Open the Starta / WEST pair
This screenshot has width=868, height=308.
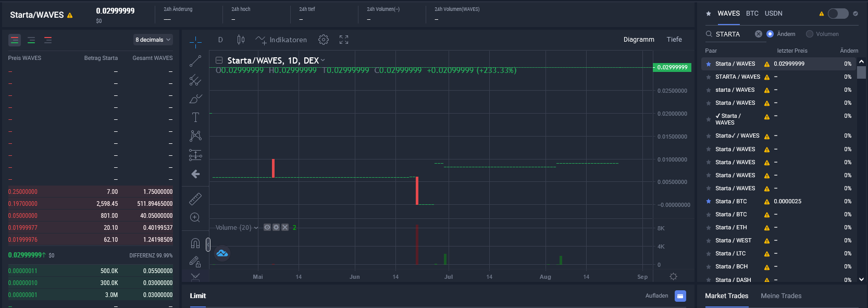coord(779,241)
